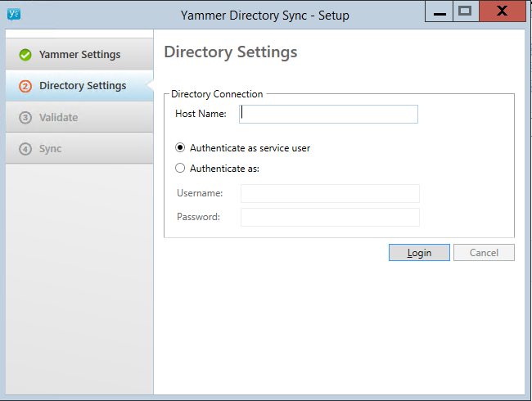Maximize the Setup window

(x=465, y=11)
